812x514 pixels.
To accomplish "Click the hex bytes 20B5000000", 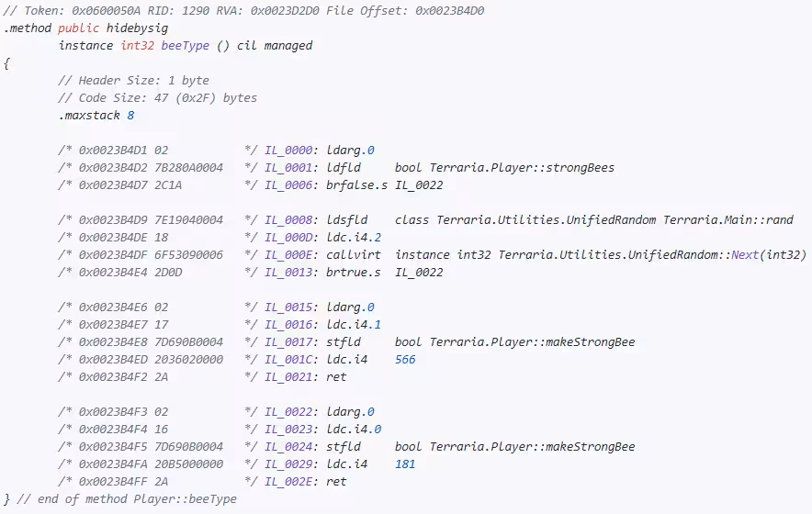I will (189, 464).
